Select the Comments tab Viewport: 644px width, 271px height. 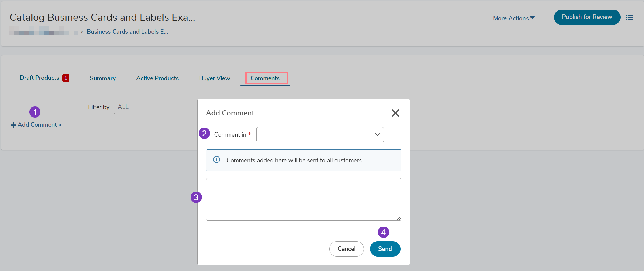tap(265, 78)
